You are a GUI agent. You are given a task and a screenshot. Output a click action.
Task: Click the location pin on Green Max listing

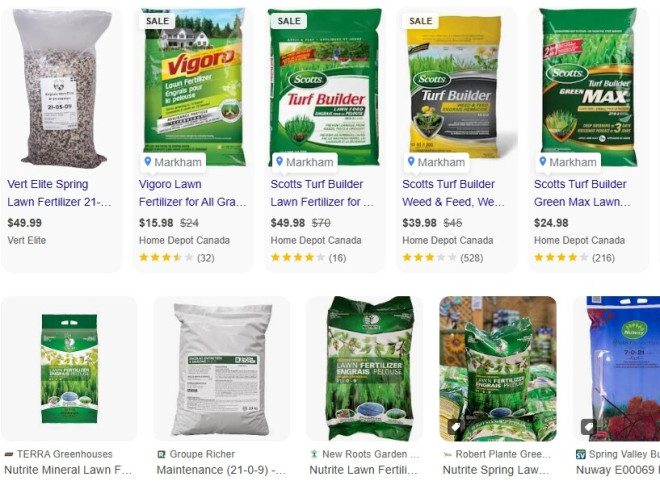click(x=543, y=162)
